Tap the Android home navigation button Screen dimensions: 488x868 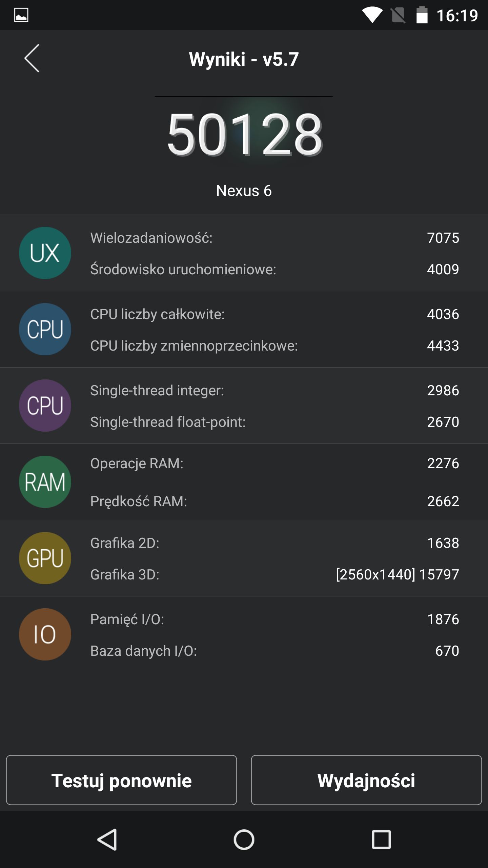(244, 840)
